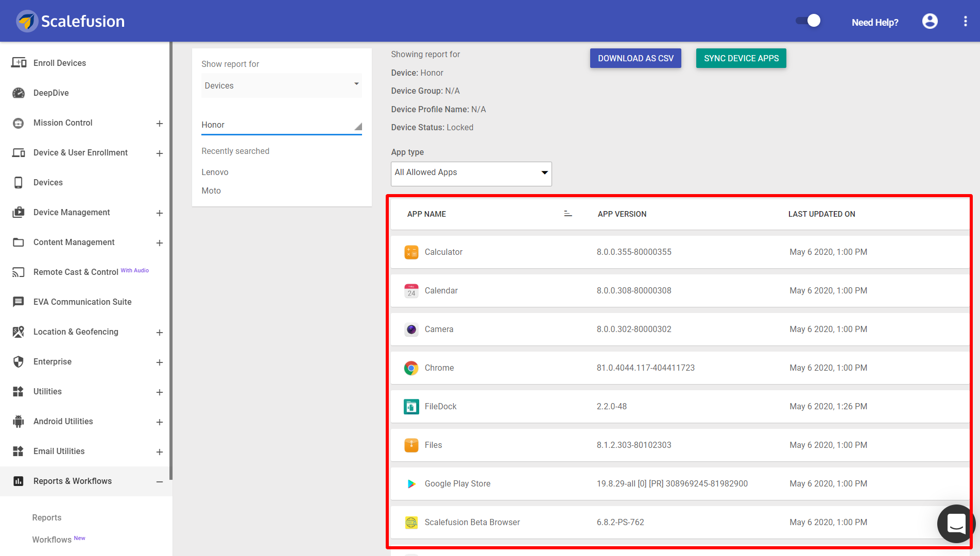The width and height of the screenshot is (980, 556).
Task: Open the three-dot more options menu
Action: [x=965, y=21]
